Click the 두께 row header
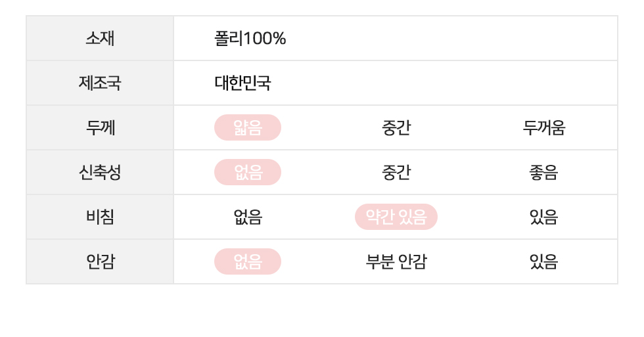This screenshot has width=644, height=337. pos(100,127)
